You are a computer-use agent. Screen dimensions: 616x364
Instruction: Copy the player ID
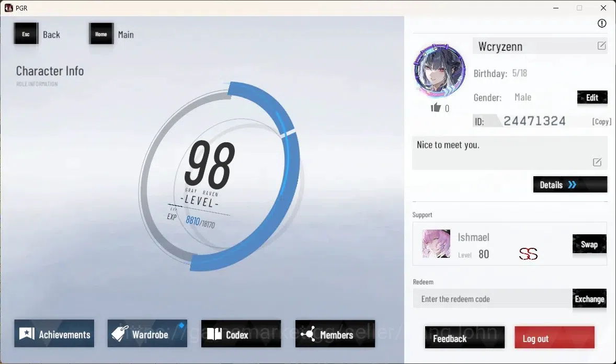click(x=601, y=121)
